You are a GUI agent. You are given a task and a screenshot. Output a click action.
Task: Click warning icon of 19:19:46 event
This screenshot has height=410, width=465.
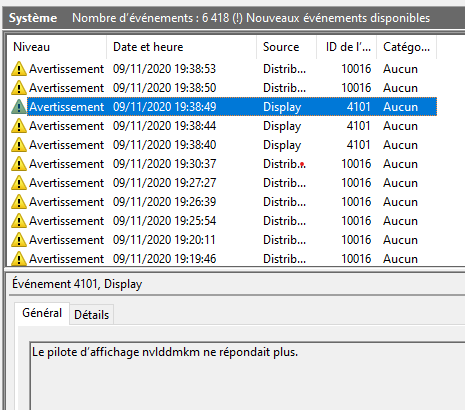[19, 259]
